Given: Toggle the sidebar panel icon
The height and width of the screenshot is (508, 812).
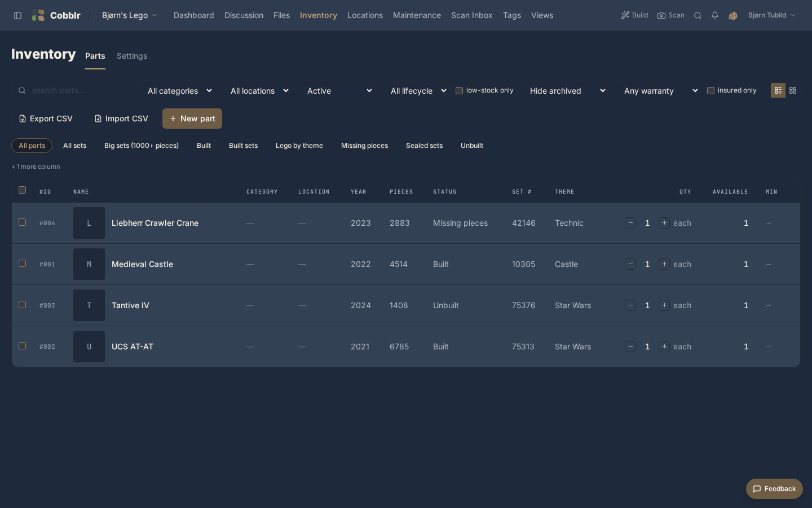Looking at the screenshot, I should pos(17,15).
